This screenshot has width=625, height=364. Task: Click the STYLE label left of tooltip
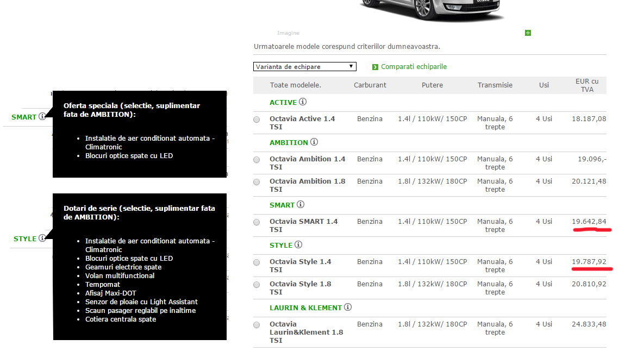pyautogui.click(x=25, y=239)
